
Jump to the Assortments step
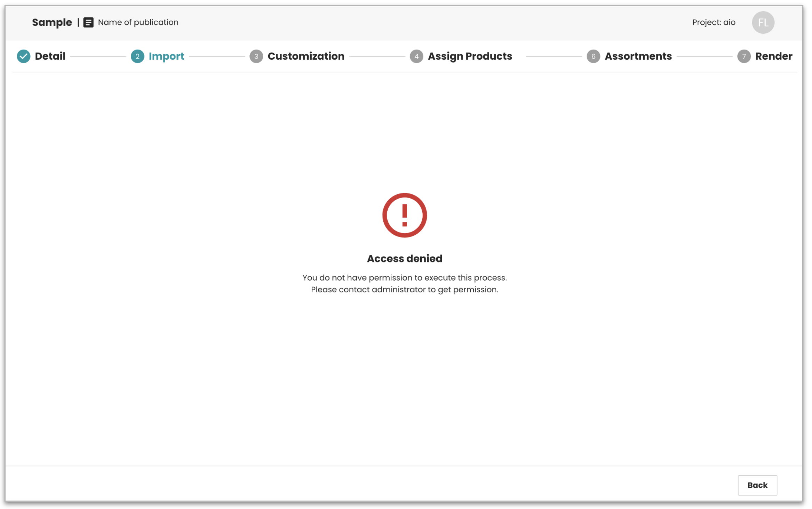point(638,56)
